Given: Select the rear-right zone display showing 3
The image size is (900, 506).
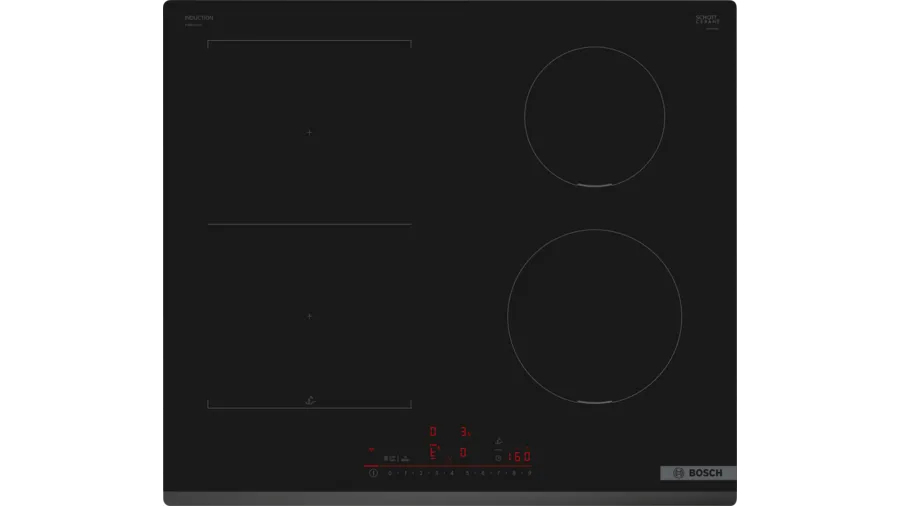Looking at the screenshot, I should (463, 433).
